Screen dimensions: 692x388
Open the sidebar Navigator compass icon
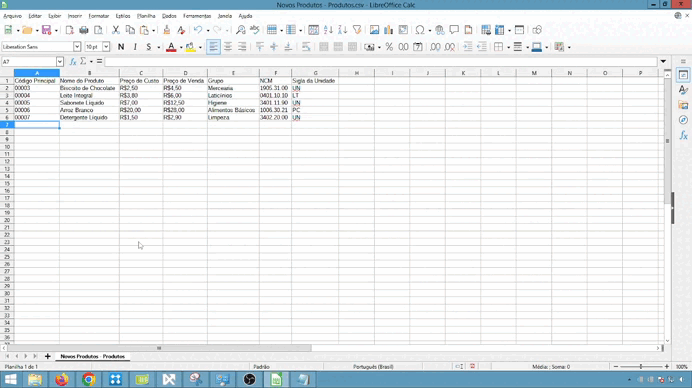pyautogui.click(x=683, y=120)
